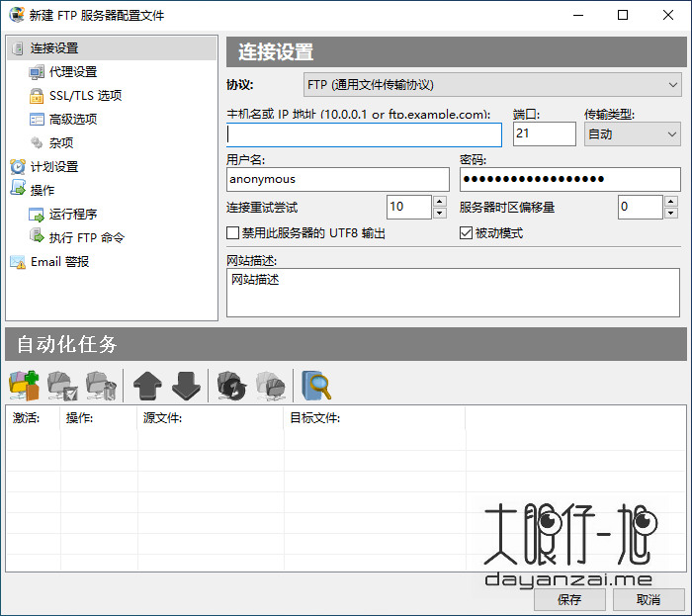Open the 协议 protocol dropdown
This screenshot has height=616, width=692.
click(x=492, y=85)
